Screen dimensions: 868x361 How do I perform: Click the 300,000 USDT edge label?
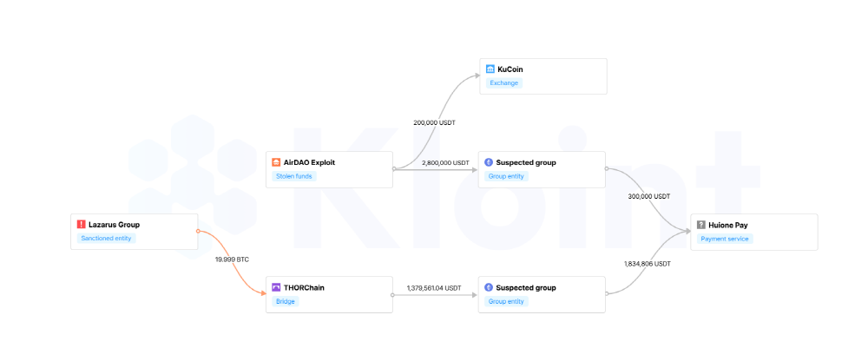(x=648, y=197)
